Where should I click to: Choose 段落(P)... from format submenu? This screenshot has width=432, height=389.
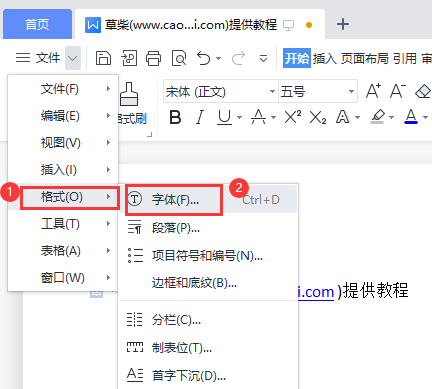coord(209,228)
